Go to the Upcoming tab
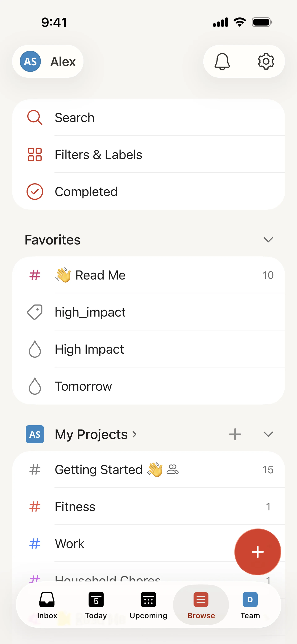Screen dimensions: 297x644 click(148, 605)
